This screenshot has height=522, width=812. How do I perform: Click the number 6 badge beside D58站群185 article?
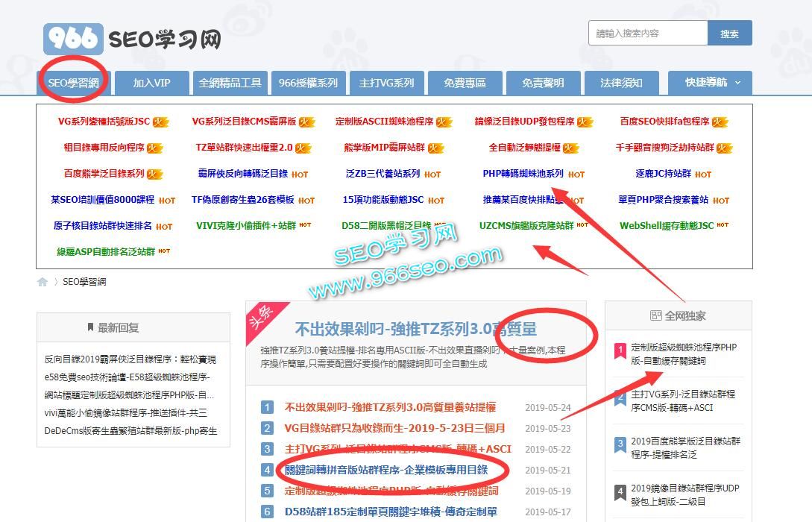point(267,512)
